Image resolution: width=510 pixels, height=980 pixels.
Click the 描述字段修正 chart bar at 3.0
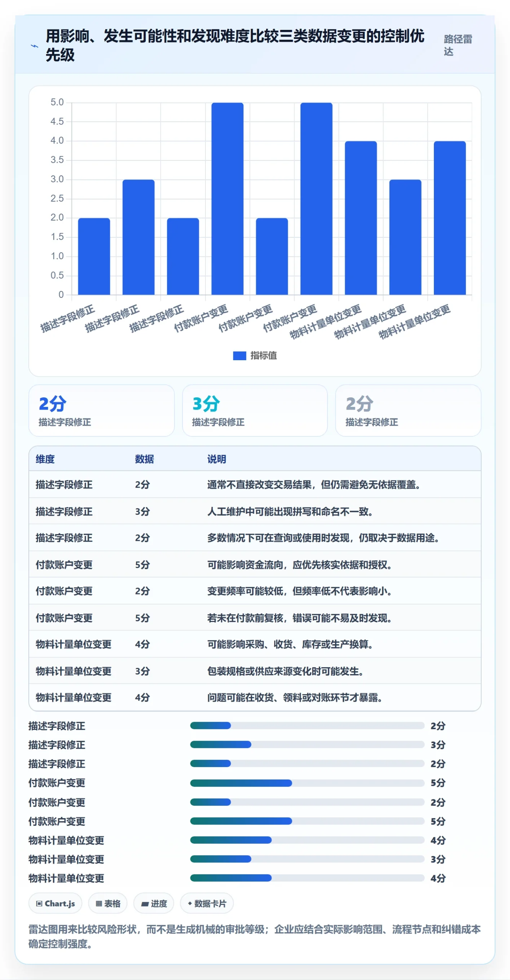pos(138,237)
